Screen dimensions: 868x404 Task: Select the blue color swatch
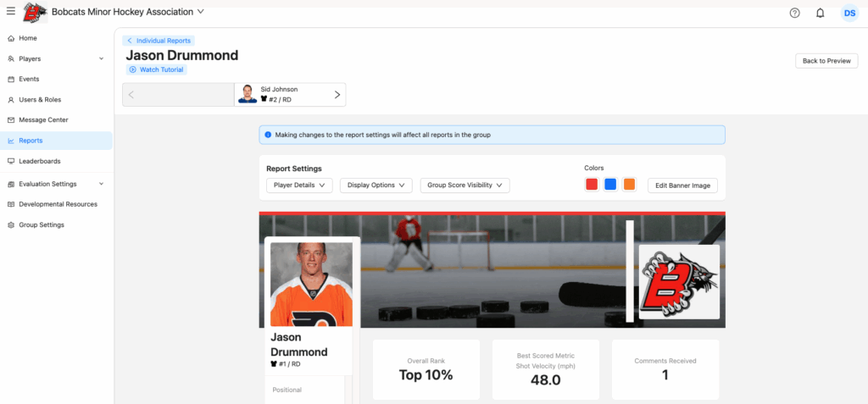click(610, 185)
